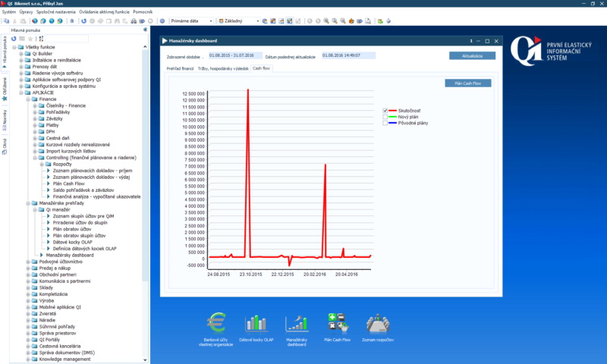Click the Aktualizácia button
This screenshot has width=607, height=364.
click(x=472, y=55)
